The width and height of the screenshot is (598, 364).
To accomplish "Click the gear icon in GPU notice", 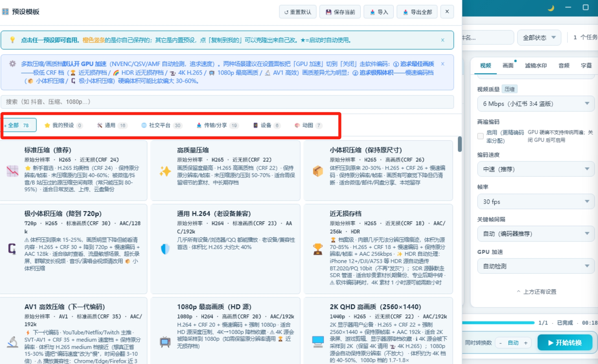I will pos(12,63).
